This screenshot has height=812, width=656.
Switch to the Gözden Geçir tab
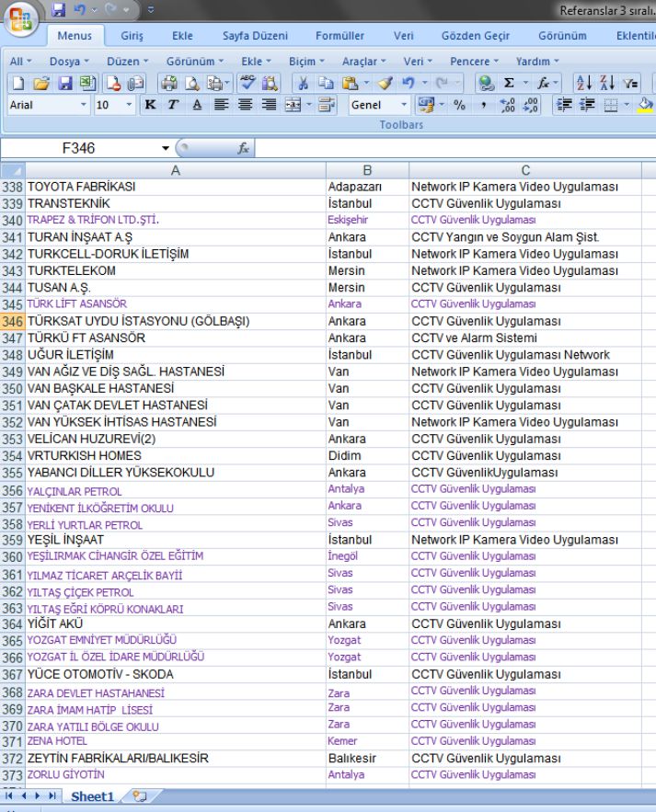pyautogui.click(x=475, y=36)
